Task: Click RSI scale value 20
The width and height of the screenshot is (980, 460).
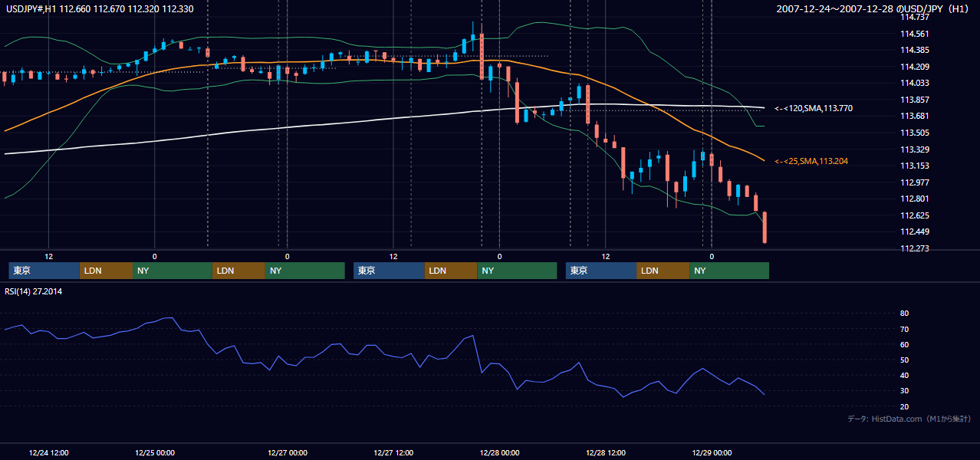Action: [905, 406]
